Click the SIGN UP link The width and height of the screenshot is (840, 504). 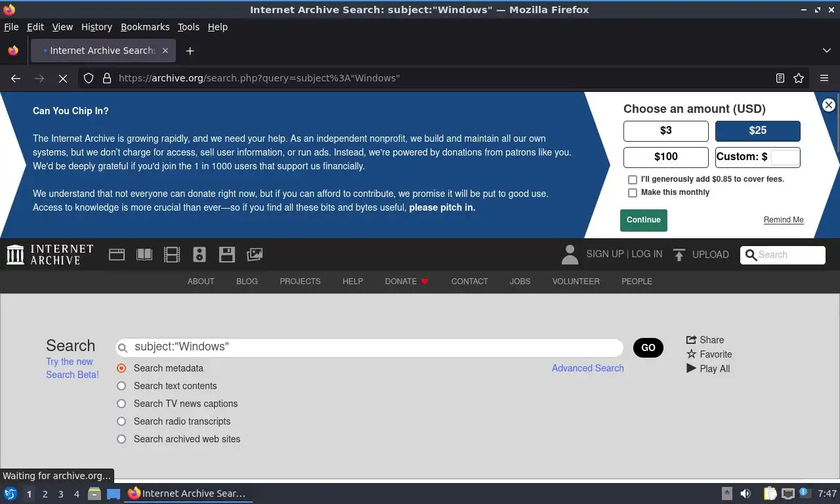coord(605,254)
